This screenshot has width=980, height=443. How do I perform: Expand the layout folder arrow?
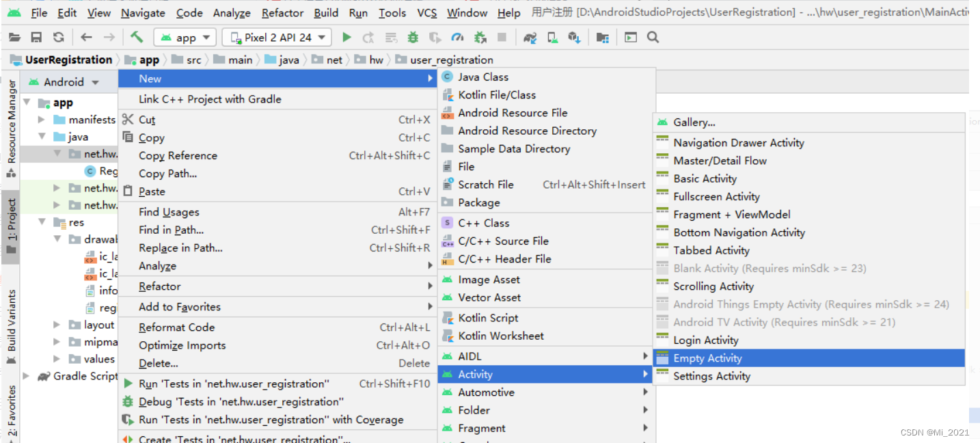click(x=58, y=325)
